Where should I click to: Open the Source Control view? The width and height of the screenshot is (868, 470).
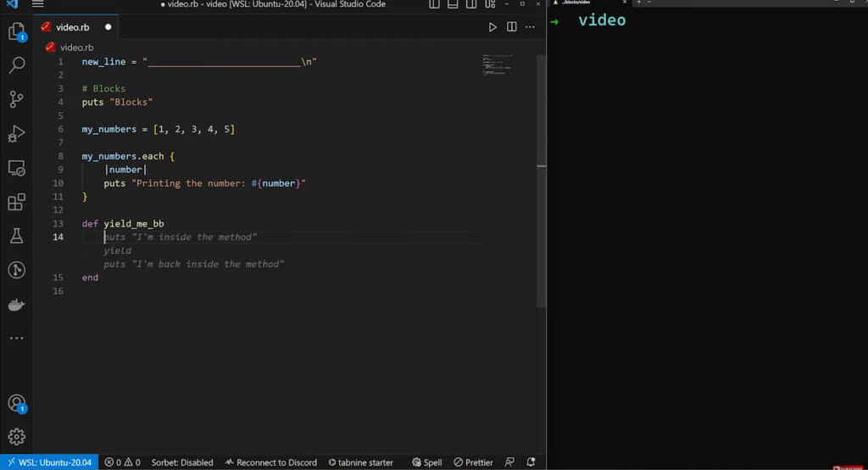(17, 99)
